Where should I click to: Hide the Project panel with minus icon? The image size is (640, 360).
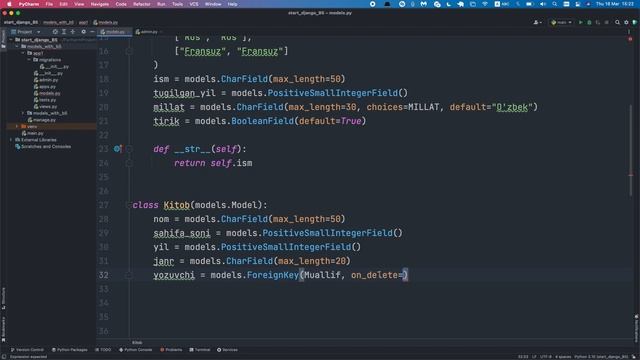point(92,31)
